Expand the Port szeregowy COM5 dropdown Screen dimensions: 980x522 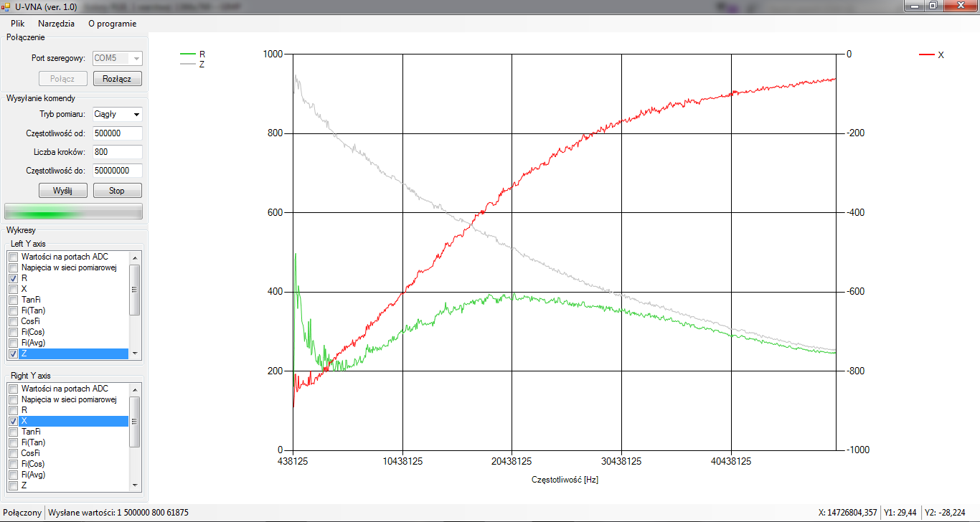tap(136, 59)
